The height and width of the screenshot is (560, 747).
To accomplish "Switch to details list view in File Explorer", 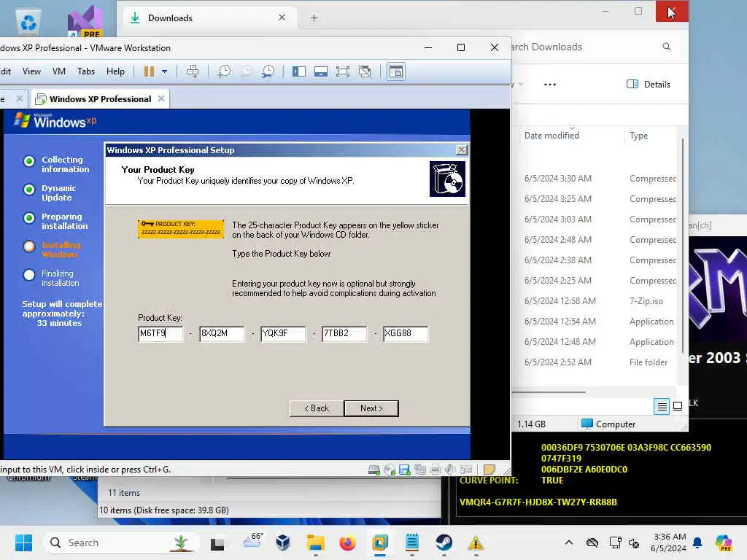I will pyautogui.click(x=661, y=406).
